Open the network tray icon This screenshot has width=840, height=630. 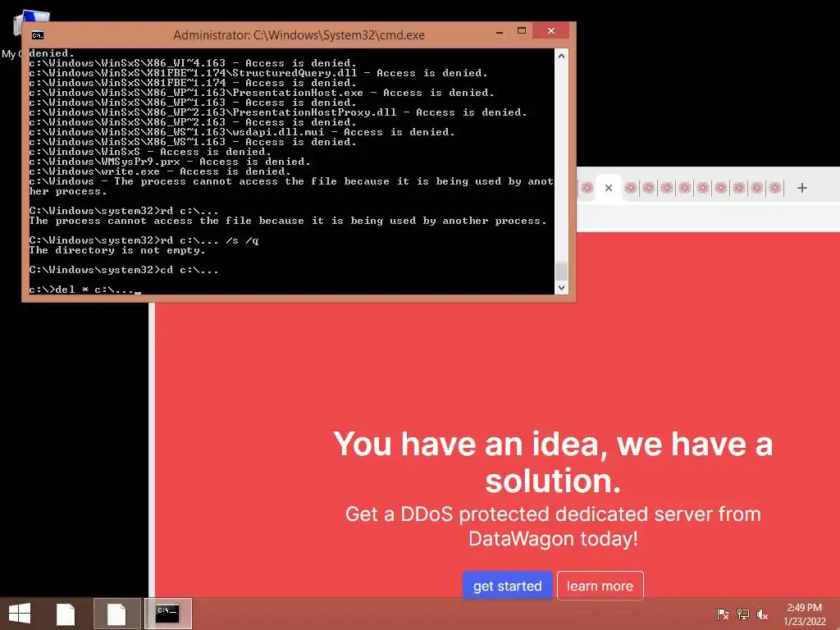tap(742, 614)
